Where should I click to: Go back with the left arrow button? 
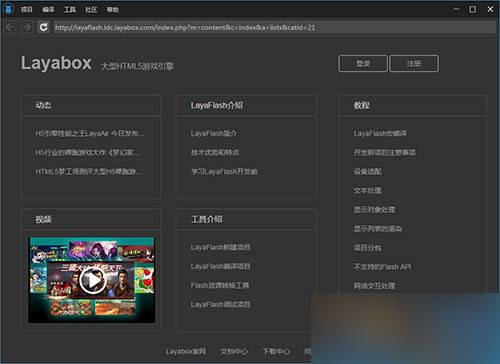pyautogui.click(x=10, y=27)
